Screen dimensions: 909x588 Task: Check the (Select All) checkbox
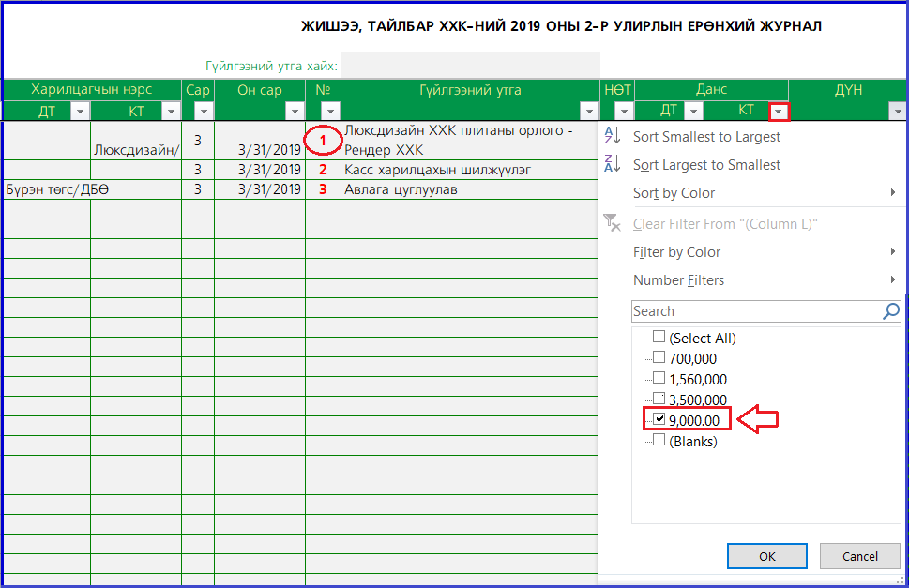(x=659, y=338)
